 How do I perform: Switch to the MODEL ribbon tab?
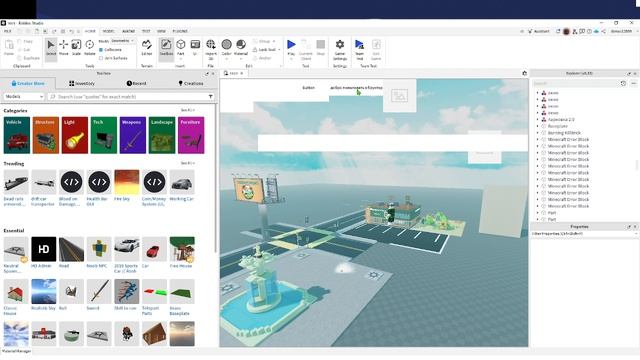click(109, 31)
